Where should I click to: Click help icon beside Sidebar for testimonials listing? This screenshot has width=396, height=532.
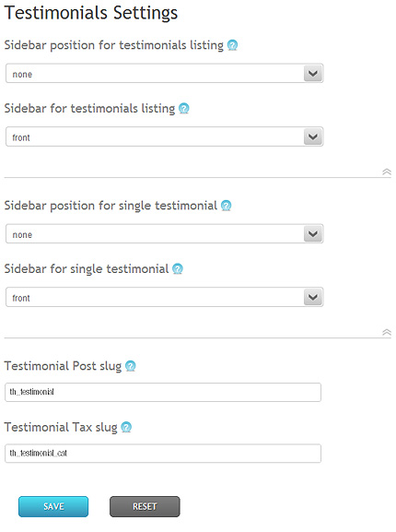pyautogui.click(x=183, y=109)
